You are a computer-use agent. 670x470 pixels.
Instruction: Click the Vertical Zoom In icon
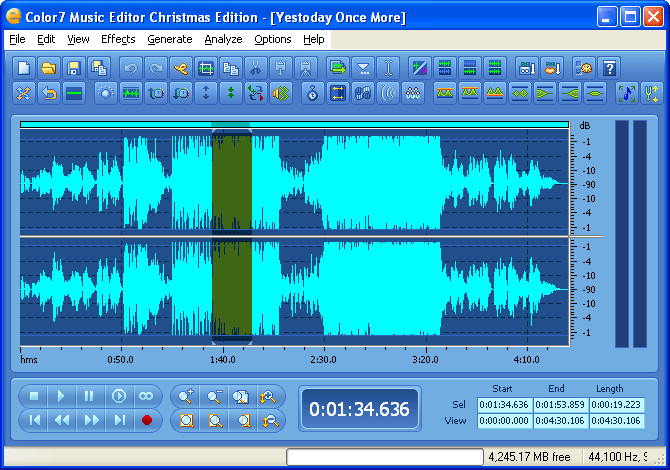269,397
